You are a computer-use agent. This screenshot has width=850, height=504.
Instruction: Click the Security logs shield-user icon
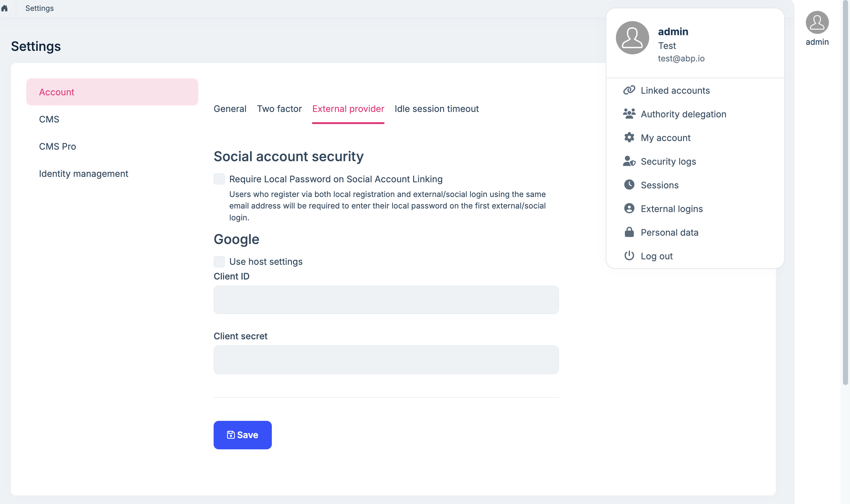click(x=629, y=161)
